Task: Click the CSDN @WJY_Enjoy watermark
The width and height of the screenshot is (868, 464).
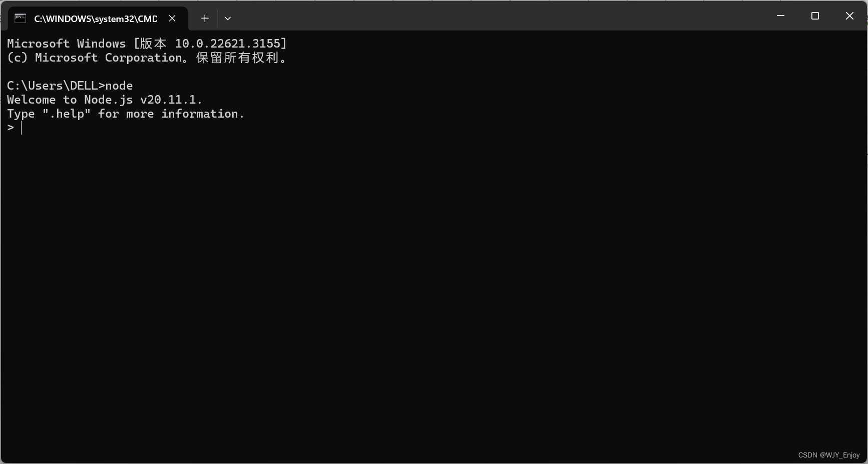Action: tap(829, 455)
